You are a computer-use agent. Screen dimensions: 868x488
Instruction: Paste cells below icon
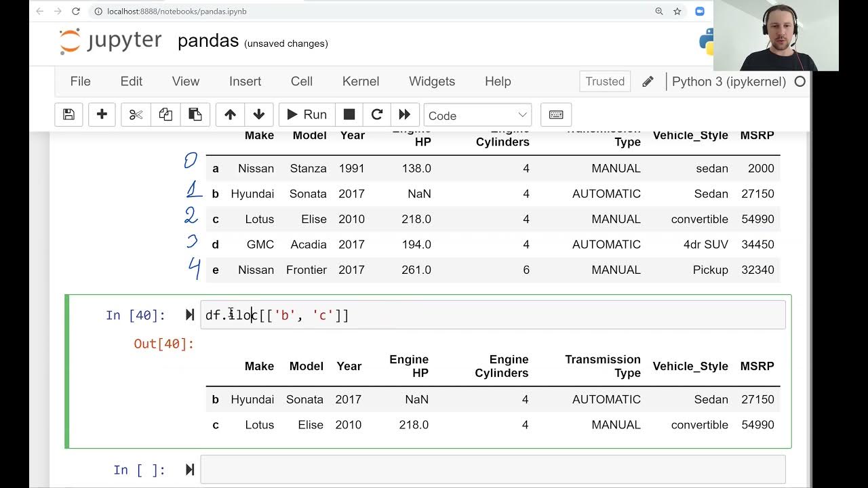pos(195,115)
